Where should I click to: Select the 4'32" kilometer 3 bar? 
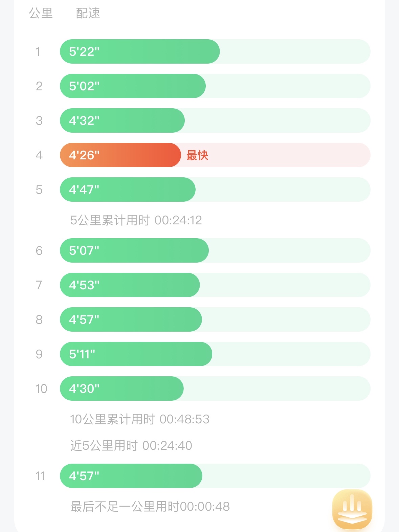coord(122,120)
